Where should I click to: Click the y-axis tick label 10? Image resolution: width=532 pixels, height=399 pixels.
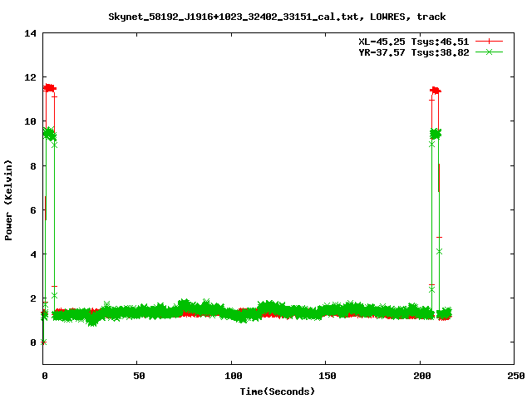[x=30, y=121]
